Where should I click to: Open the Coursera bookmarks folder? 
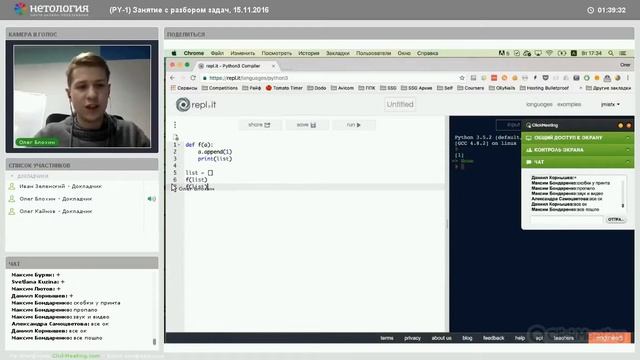(x=471, y=88)
